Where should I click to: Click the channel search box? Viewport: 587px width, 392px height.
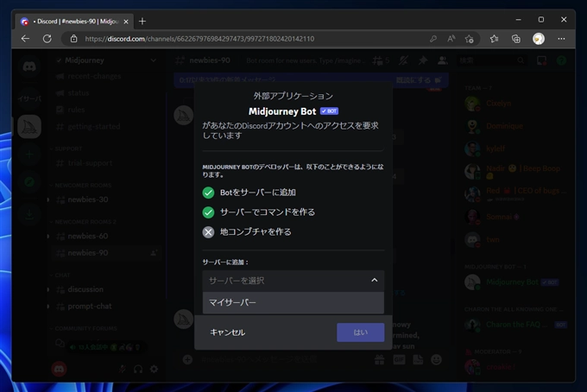[492, 60]
